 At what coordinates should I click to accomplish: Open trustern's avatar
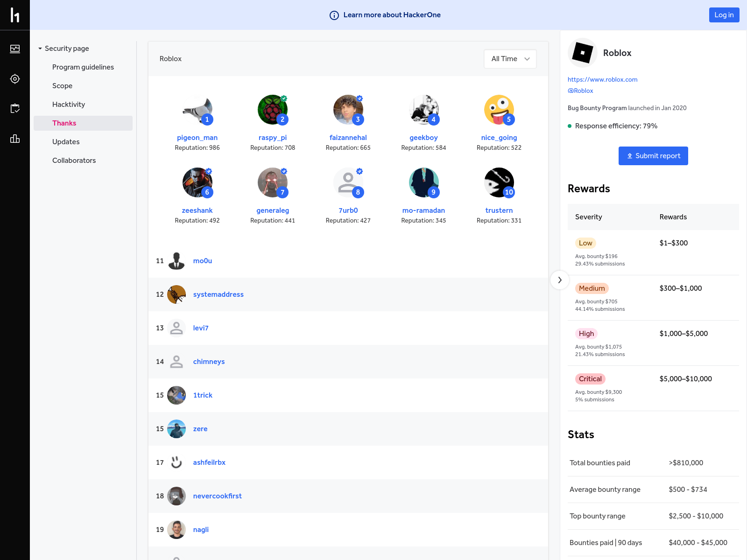499,182
